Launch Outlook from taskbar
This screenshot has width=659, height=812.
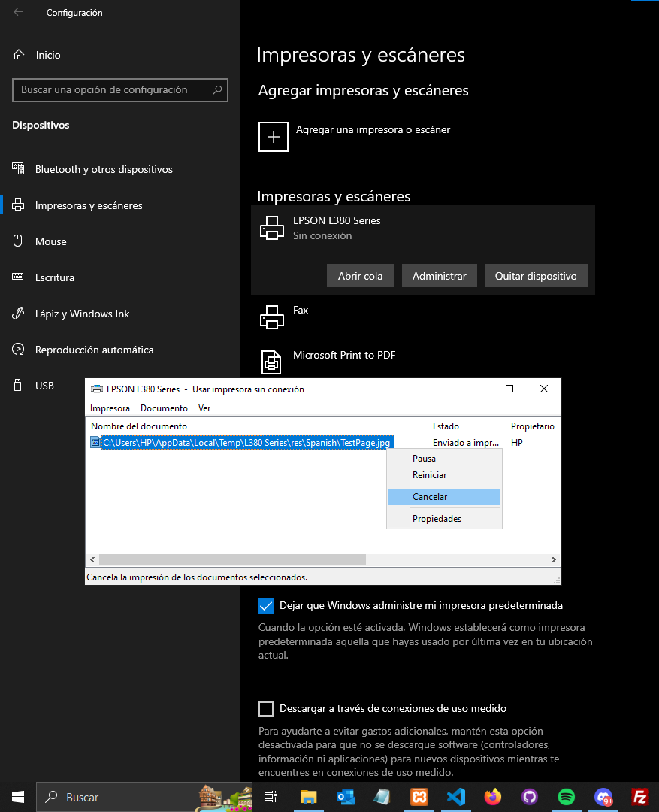click(346, 797)
